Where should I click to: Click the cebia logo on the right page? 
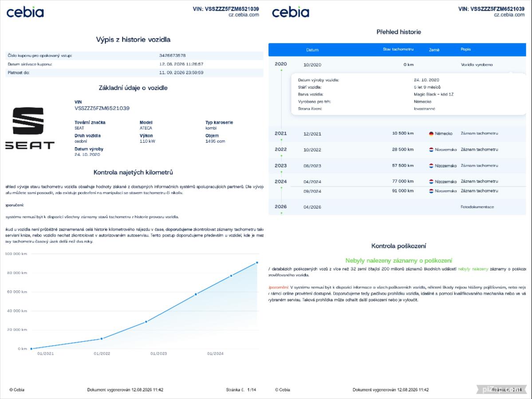coord(291,12)
